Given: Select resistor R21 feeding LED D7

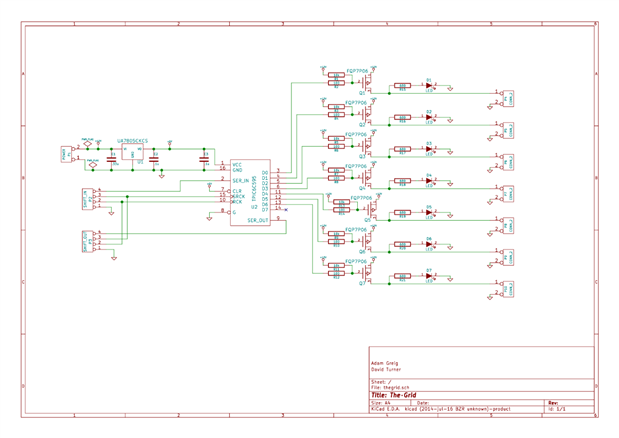Looking at the screenshot, I should click(x=402, y=276).
